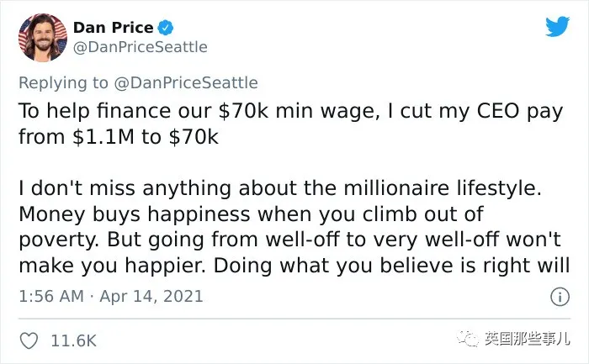Open the @DanPriceSeattle mention in the Replying to line
Viewport: 589px width, 364px height.
pyautogui.click(x=186, y=83)
